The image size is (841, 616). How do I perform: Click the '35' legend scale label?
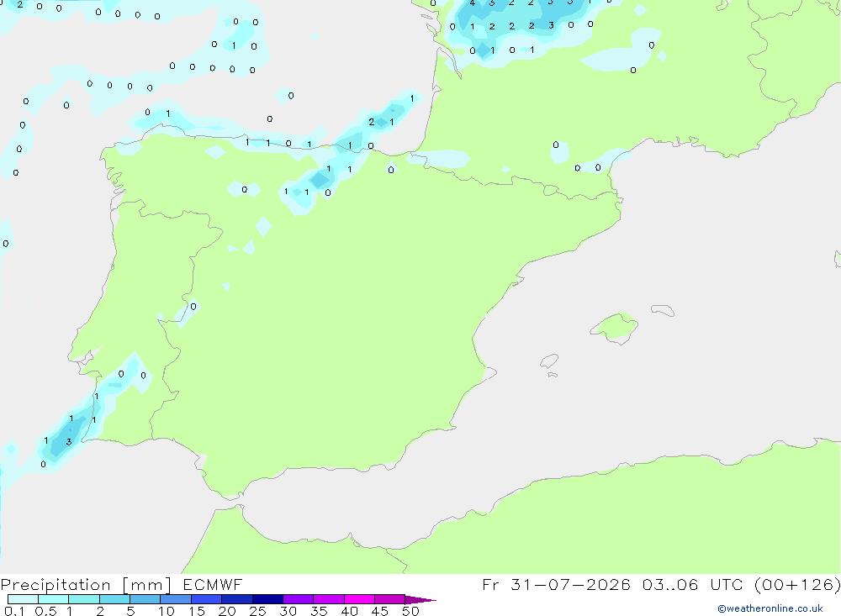319,611
